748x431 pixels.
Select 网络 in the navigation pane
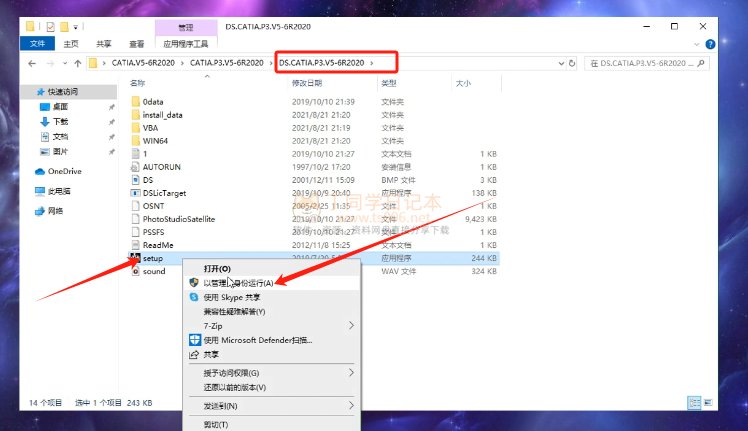[x=55, y=210]
